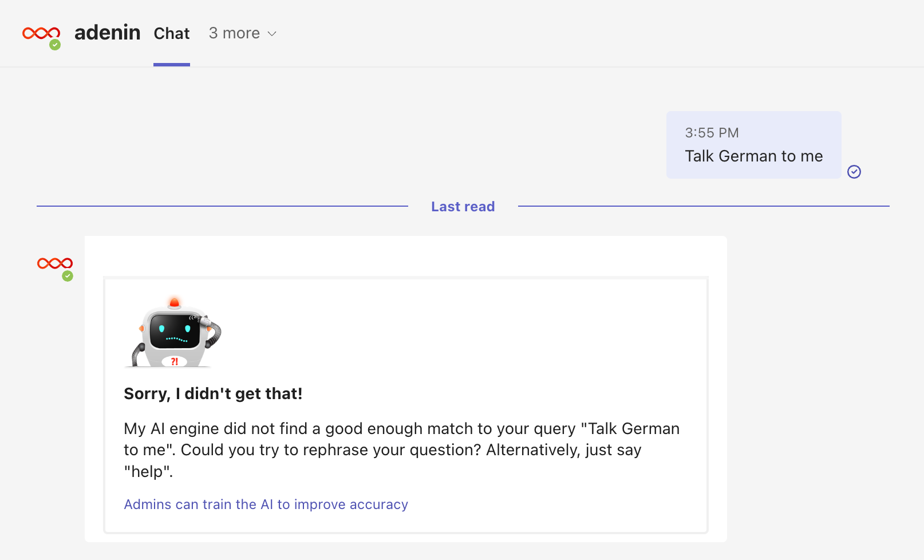Click the green badge on the bot avatar

[68, 276]
